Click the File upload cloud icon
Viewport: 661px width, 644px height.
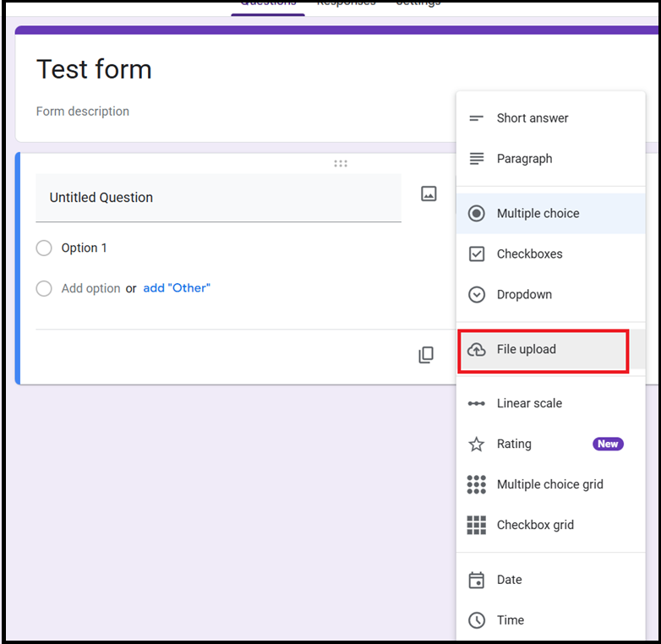(477, 350)
